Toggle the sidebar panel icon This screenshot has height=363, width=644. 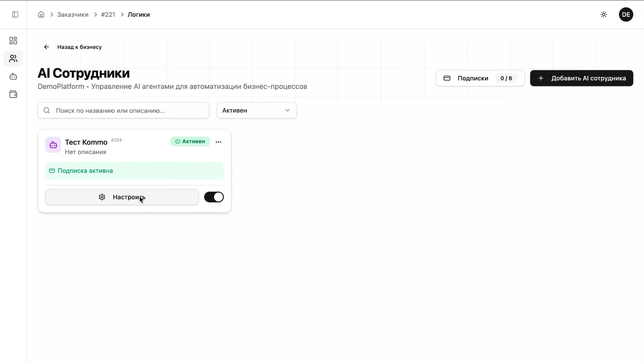(15, 15)
